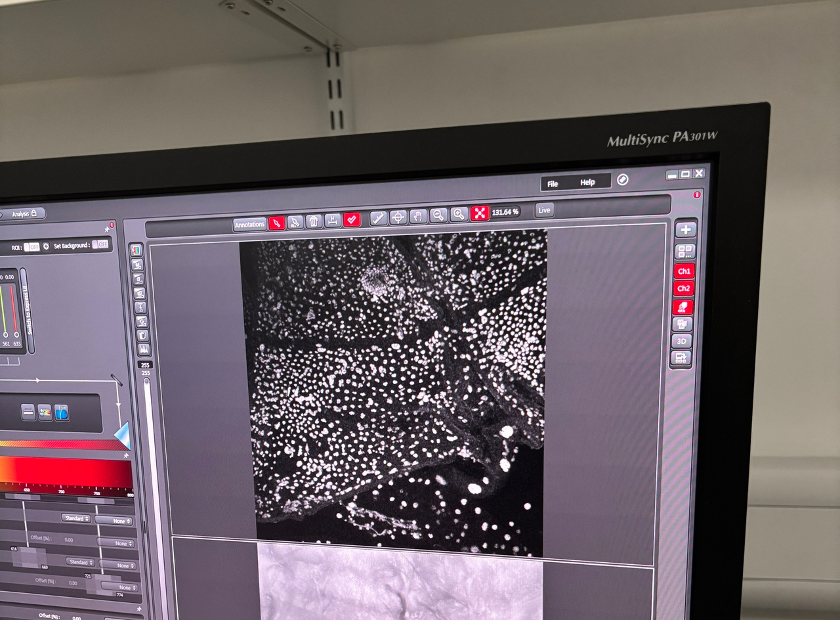Select the ruler measurement tool
This screenshot has height=620, width=840.
click(x=378, y=217)
